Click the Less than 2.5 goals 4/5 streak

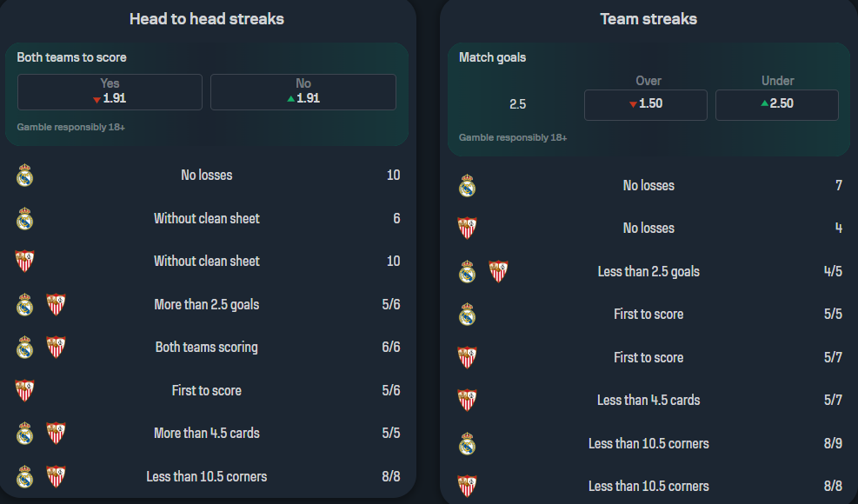coord(649,271)
